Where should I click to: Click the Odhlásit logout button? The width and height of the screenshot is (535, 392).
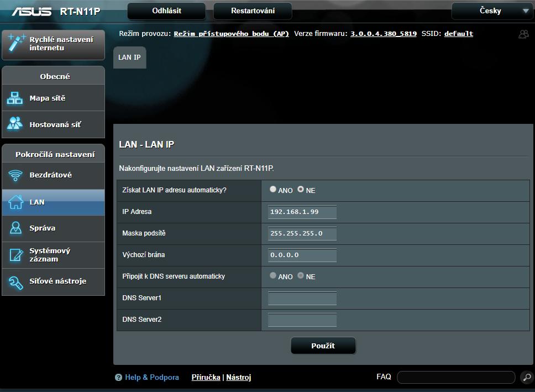pos(166,11)
